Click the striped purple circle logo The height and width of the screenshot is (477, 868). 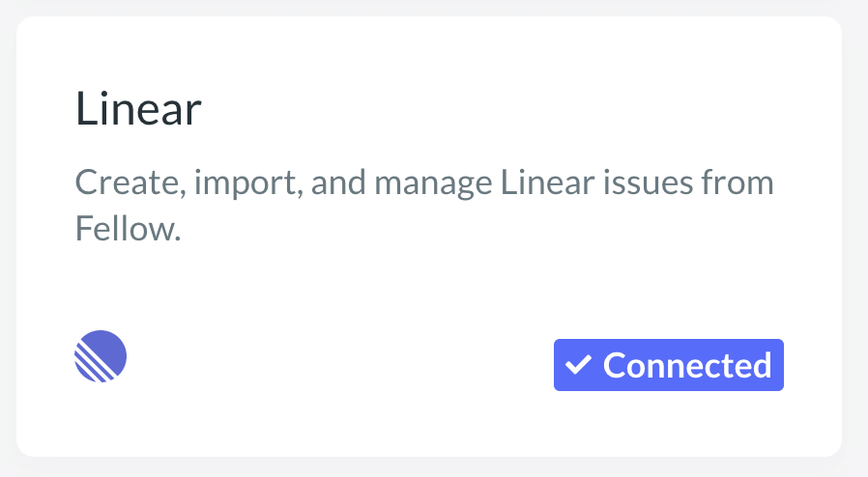[101, 356]
